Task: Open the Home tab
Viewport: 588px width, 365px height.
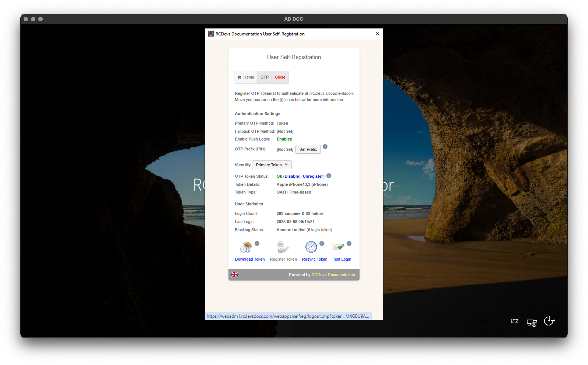Action: tap(246, 77)
